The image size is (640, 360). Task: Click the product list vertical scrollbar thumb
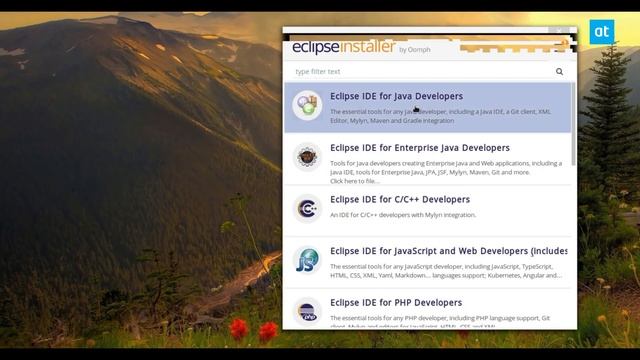pyautogui.click(x=573, y=124)
